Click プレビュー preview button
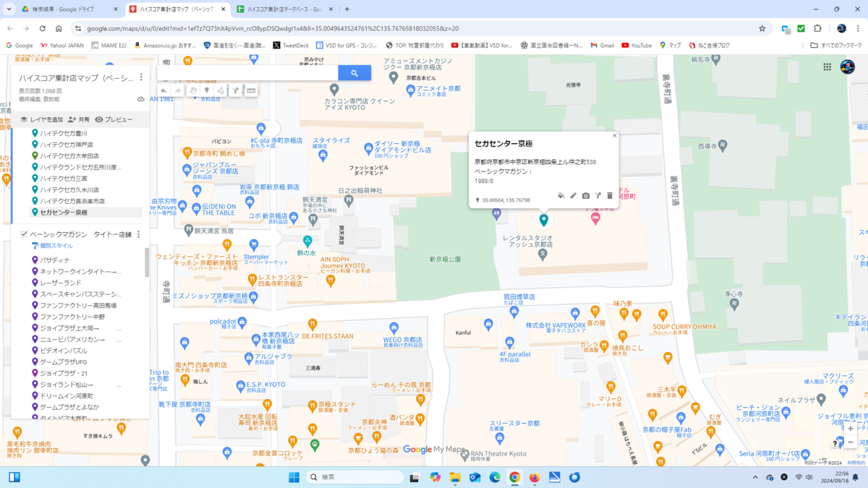 [x=114, y=119]
